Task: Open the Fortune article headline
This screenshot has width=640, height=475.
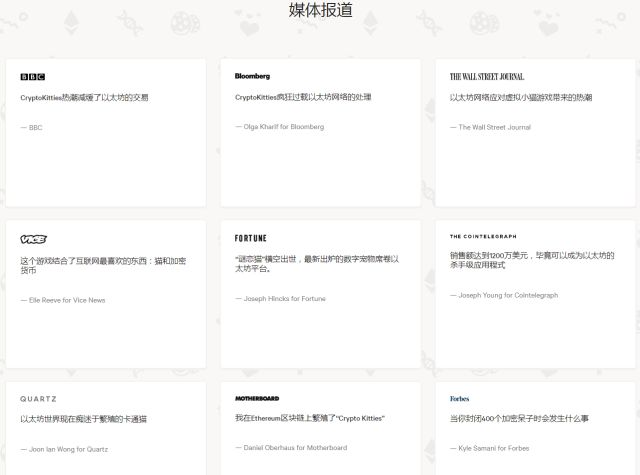Action: pos(317,264)
